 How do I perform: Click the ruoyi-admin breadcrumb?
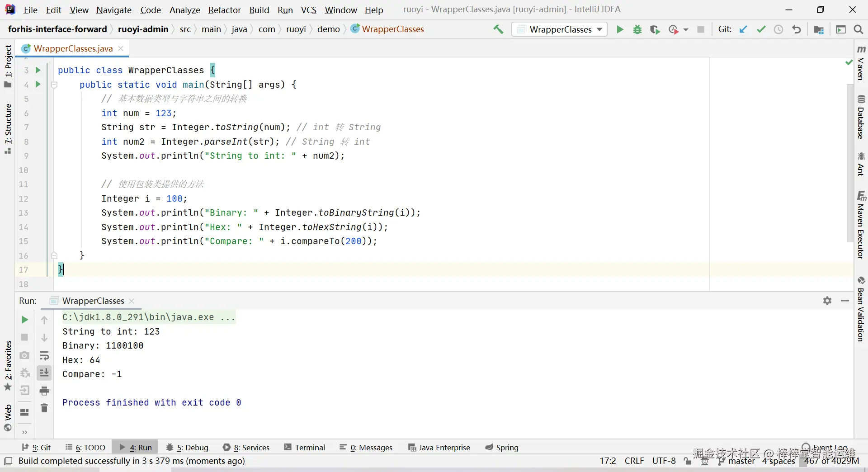click(x=143, y=29)
